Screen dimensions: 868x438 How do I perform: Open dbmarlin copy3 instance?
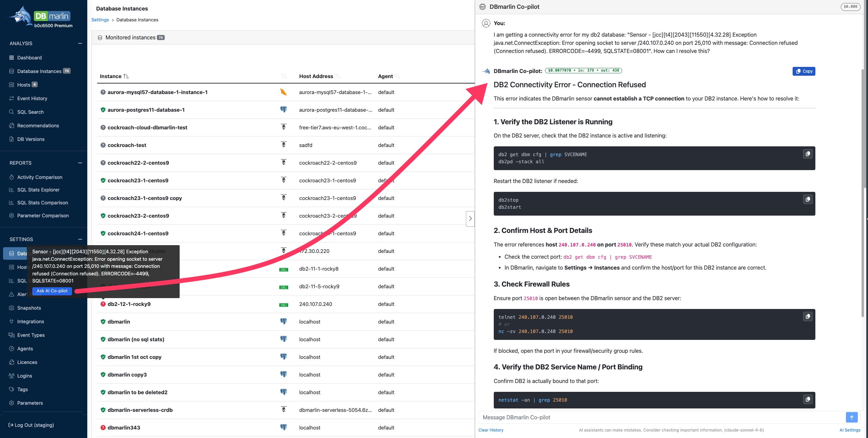point(127,375)
